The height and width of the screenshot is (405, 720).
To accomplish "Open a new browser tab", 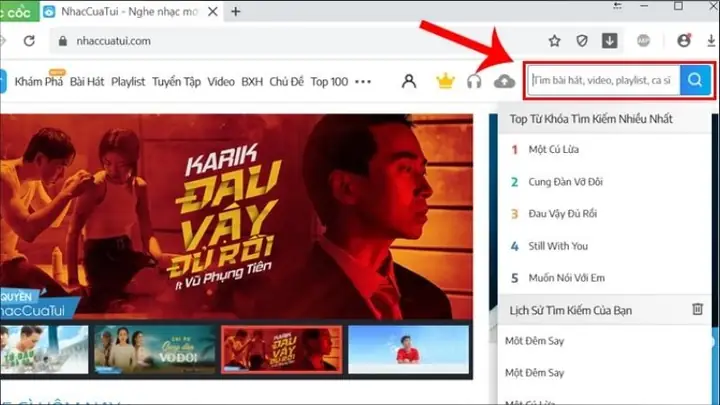I will (236, 11).
